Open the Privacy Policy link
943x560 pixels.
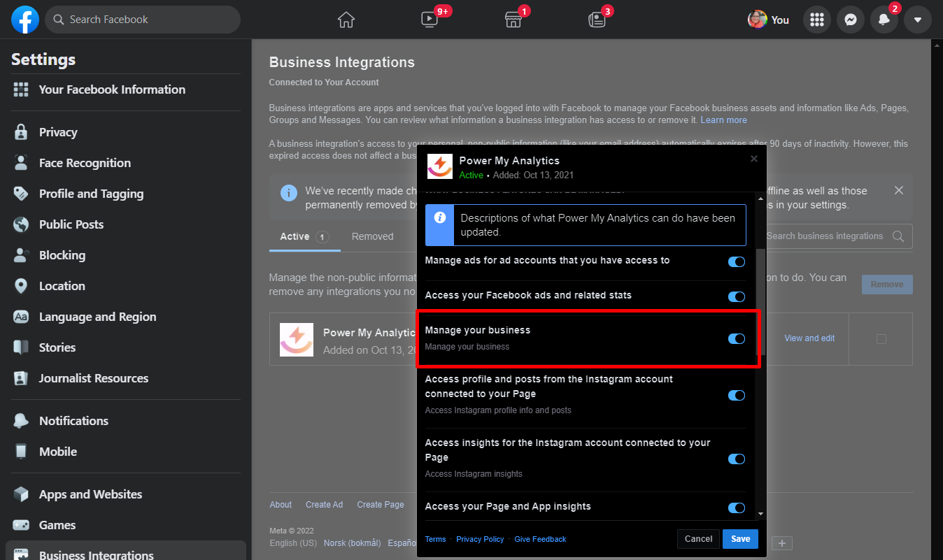pos(480,539)
